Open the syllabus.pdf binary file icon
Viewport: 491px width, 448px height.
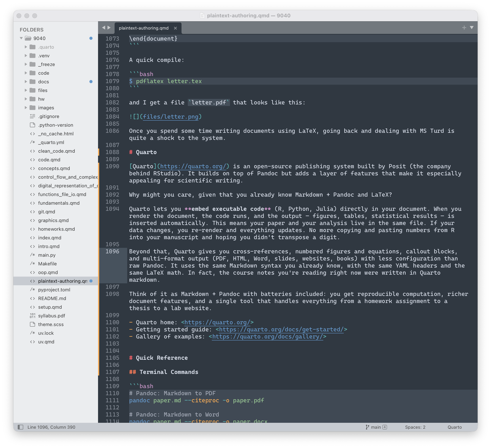pos(32,316)
